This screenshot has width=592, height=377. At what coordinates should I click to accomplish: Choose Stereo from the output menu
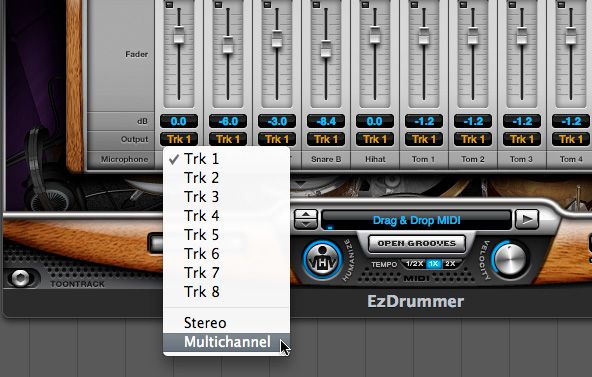click(227, 323)
